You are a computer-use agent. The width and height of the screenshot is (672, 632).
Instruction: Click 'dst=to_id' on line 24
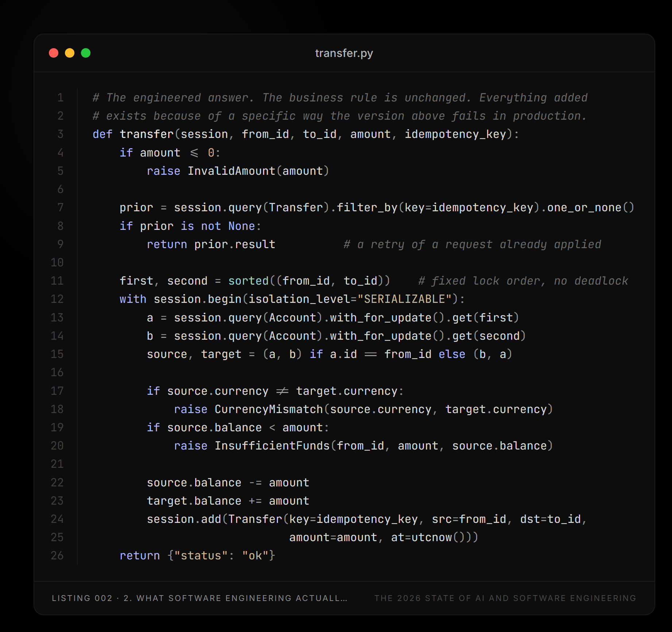[x=550, y=519]
